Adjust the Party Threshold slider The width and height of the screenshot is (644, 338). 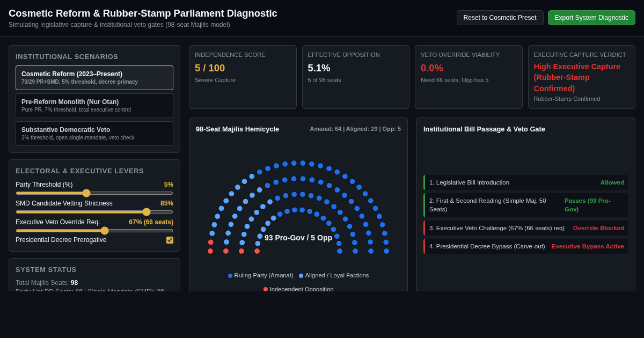[94, 193]
